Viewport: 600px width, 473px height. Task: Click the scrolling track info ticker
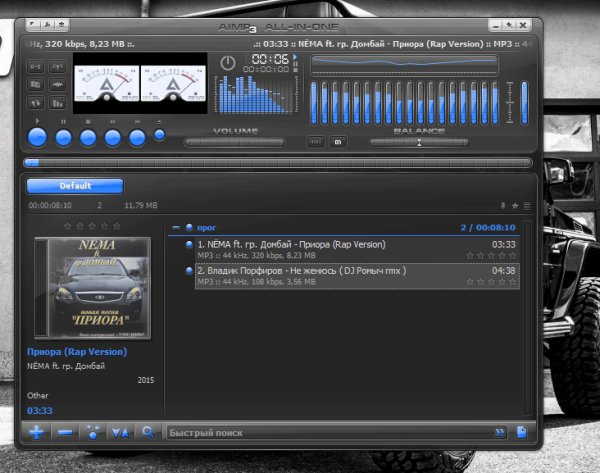278,44
